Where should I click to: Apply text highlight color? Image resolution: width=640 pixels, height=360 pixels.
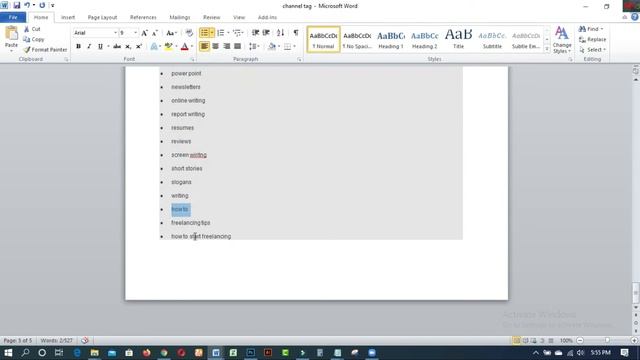click(168, 47)
